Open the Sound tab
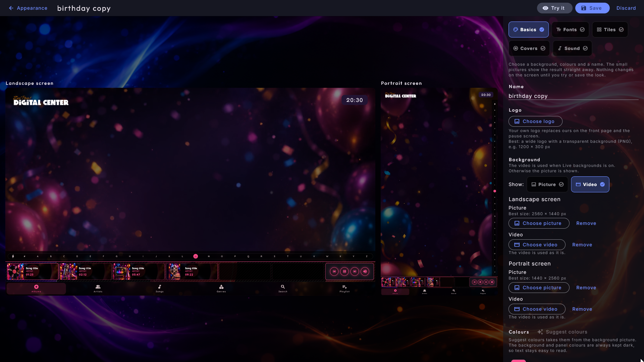Viewport: 644px width, 362px height. click(x=572, y=48)
